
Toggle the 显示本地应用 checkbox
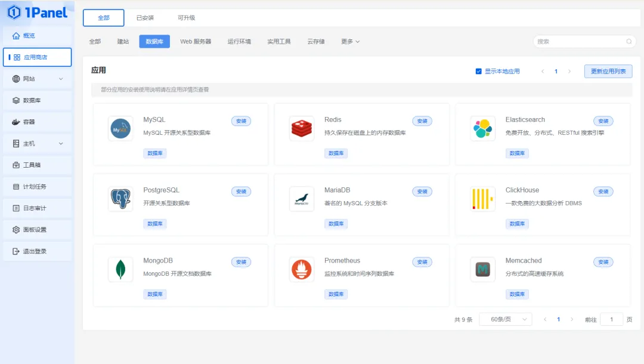478,70
